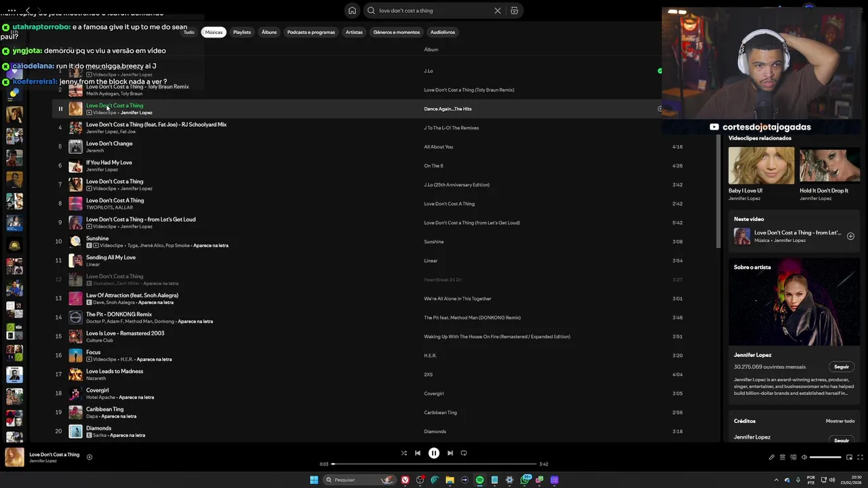The width and height of the screenshot is (868, 488).
Task: Open album link 'Dance Again...The Hits'
Action: tap(448, 108)
